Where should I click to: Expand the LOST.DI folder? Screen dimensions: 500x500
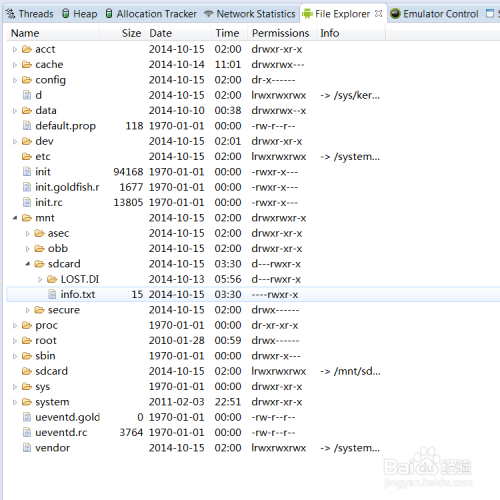click(x=40, y=280)
